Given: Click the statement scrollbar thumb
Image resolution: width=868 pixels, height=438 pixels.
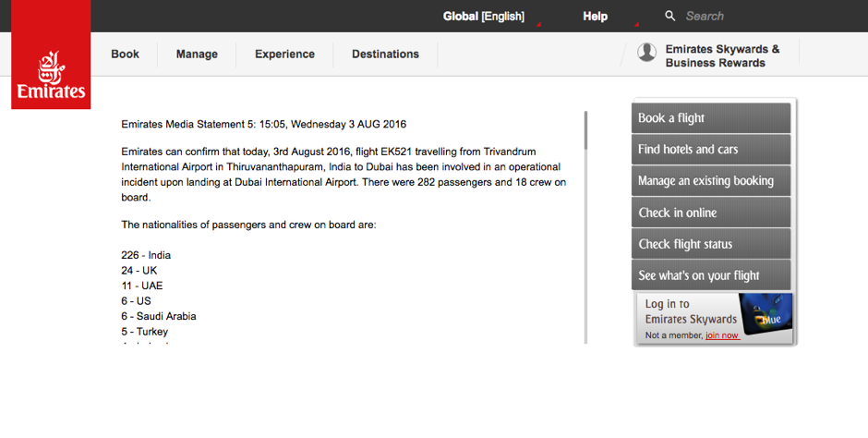Looking at the screenshot, I should pos(585,130).
